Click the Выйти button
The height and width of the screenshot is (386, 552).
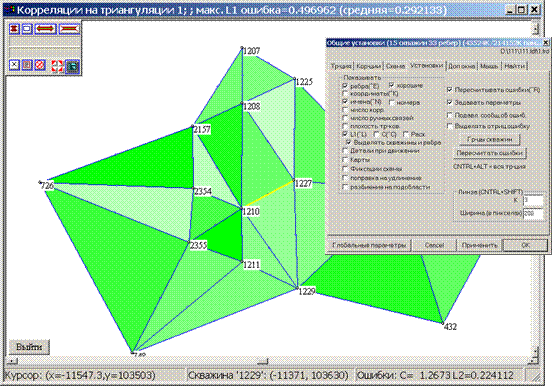coord(29,347)
